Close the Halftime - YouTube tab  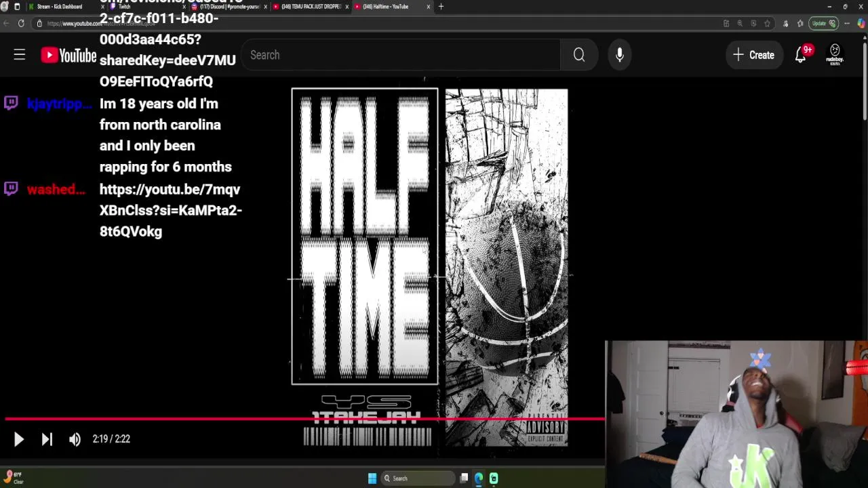(x=428, y=7)
